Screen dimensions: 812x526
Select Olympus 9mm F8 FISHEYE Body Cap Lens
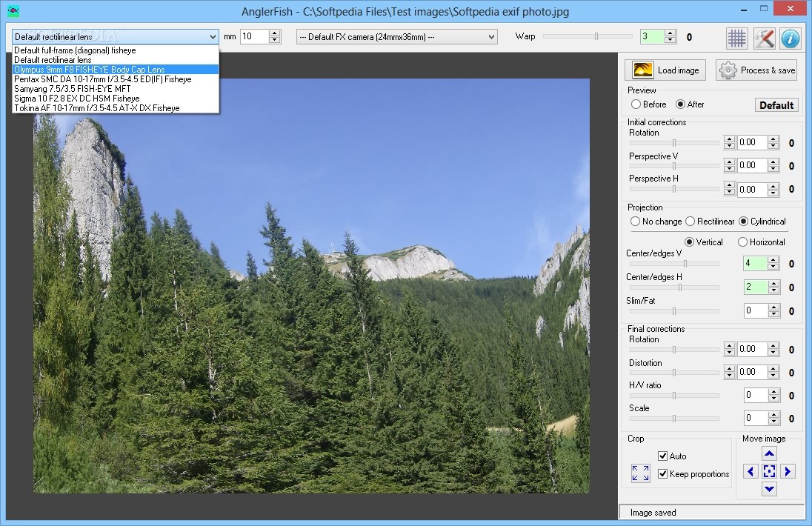pyautogui.click(x=116, y=70)
